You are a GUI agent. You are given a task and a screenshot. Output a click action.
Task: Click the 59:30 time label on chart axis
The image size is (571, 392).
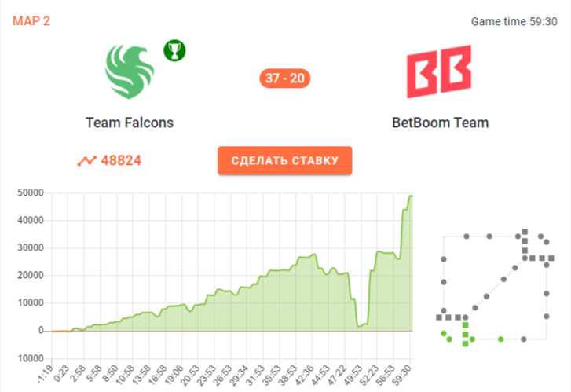(403, 375)
